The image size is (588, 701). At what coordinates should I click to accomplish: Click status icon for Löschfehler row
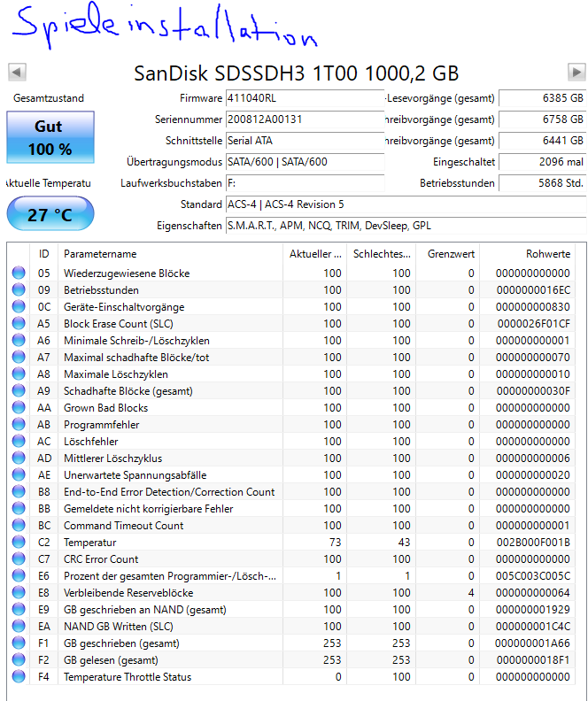19,442
